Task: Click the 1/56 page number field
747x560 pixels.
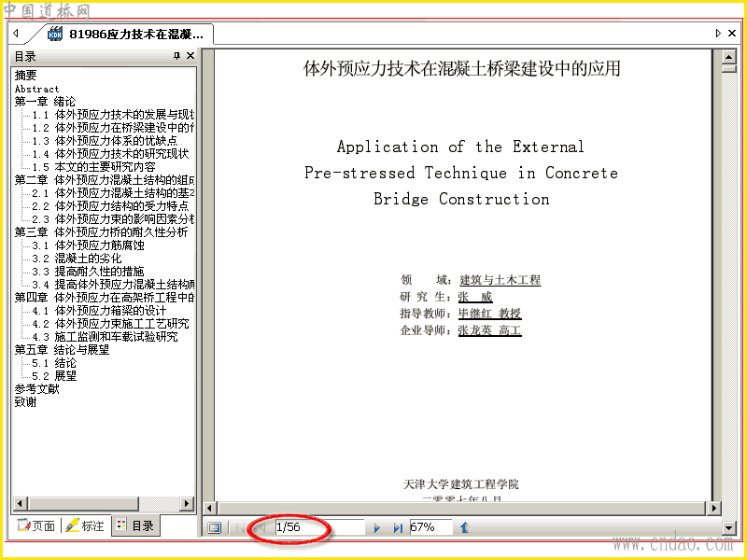Action: (x=319, y=527)
